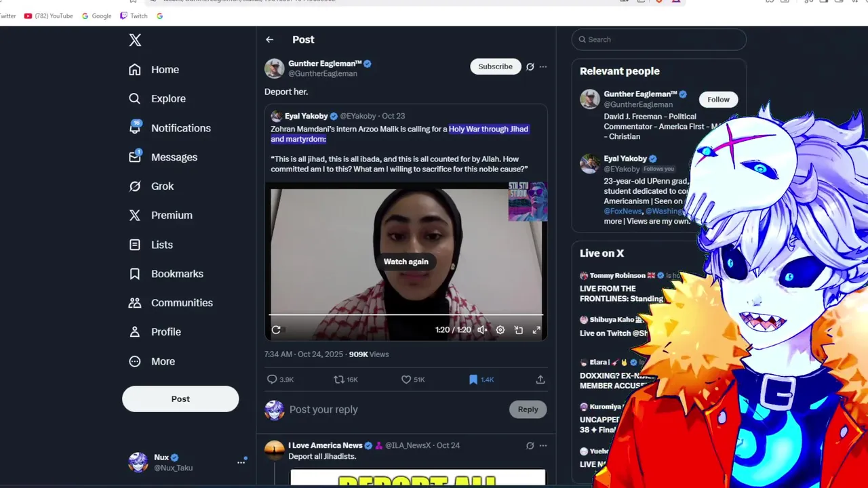Open video settings gear
Image resolution: width=868 pixels, height=488 pixels.
point(500,330)
